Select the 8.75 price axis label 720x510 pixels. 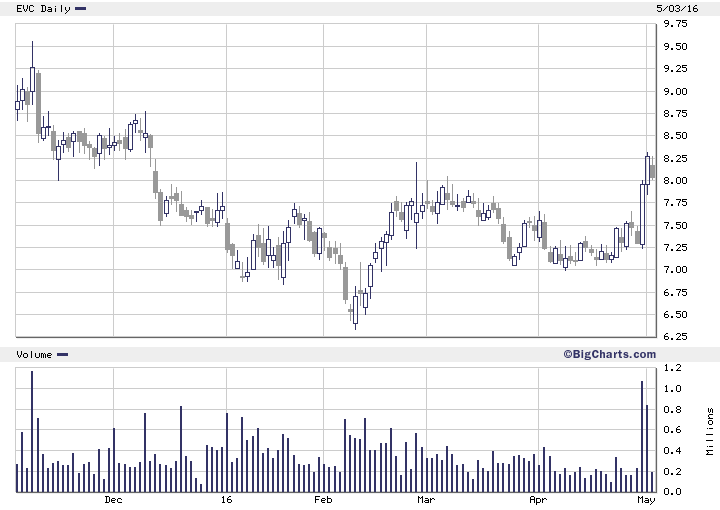coord(675,113)
